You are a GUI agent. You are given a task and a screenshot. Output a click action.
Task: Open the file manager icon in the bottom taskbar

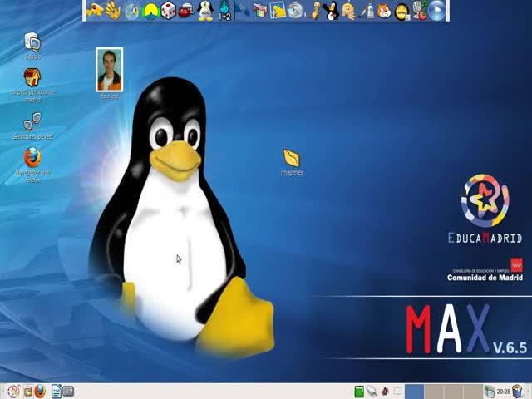tap(27, 392)
